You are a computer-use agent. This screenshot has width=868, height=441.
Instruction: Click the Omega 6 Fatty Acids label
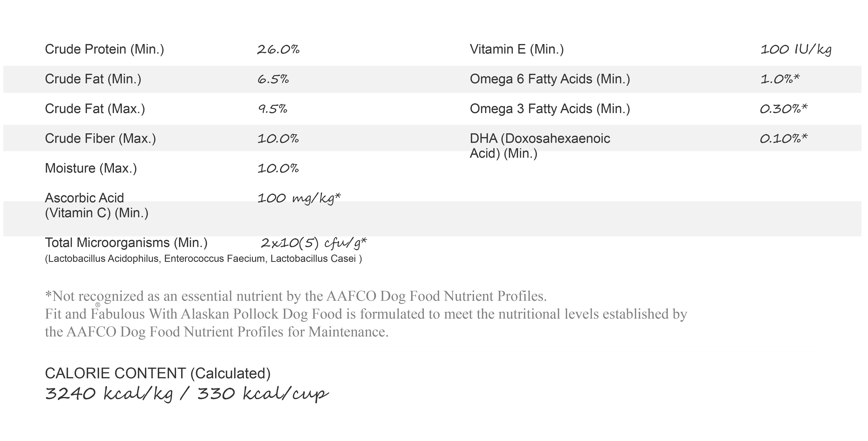point(550,79)
